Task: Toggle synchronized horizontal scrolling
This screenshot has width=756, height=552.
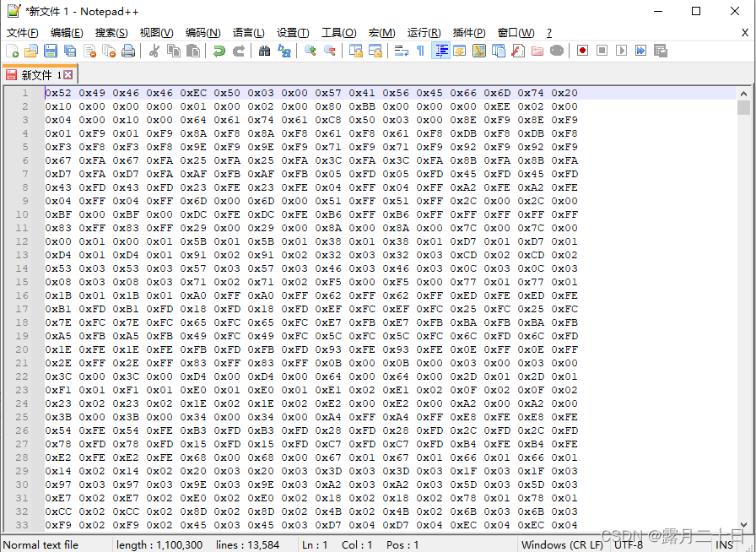Action: [x=375, y=51]
